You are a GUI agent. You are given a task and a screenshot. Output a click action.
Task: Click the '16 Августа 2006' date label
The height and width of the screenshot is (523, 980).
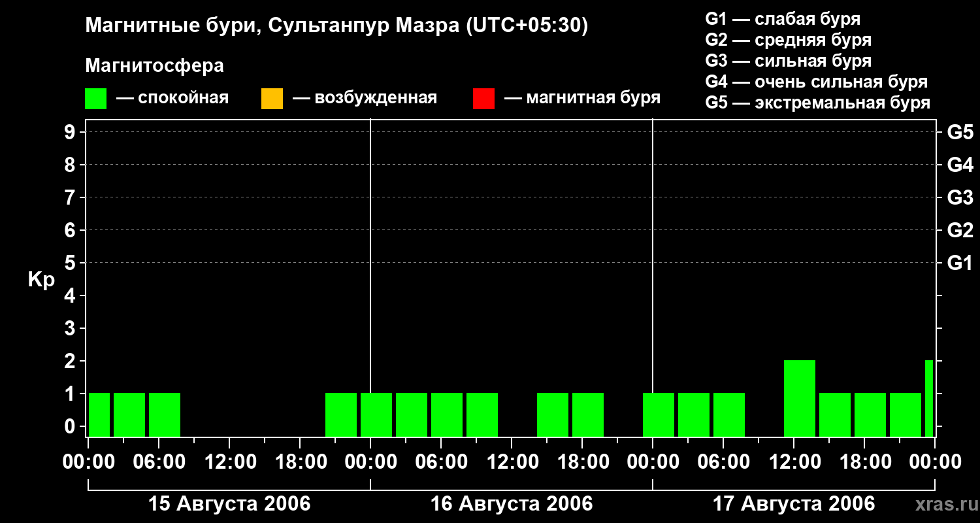pos(512,503)
